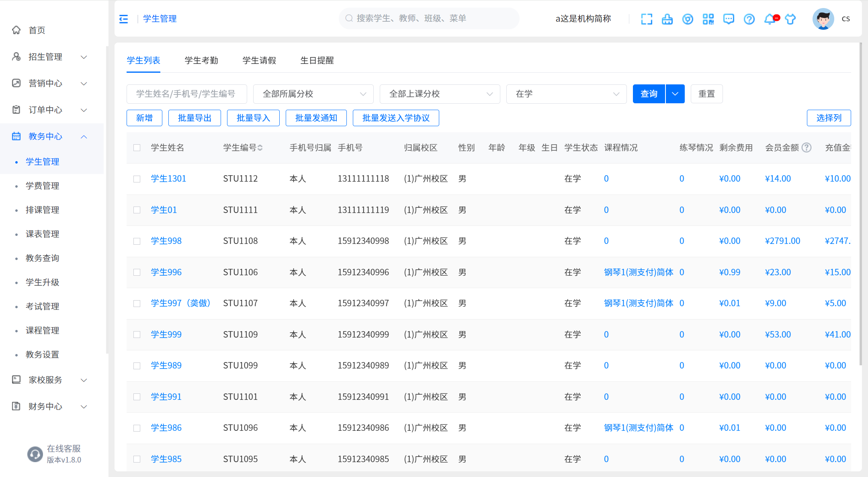Viewport: 868px width, 477px height.
Task: Click the 新增 button
Action: pos(144,118)
